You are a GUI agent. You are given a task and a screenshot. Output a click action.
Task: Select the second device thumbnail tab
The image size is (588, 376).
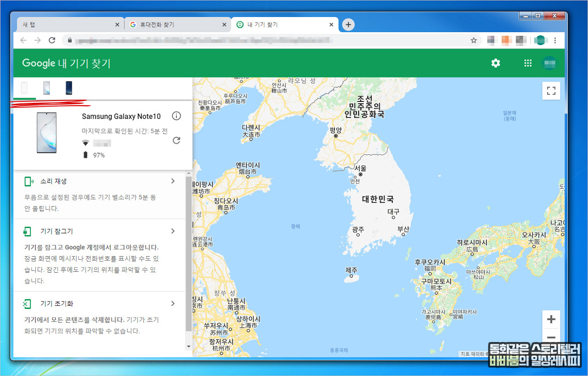[46, 88]
